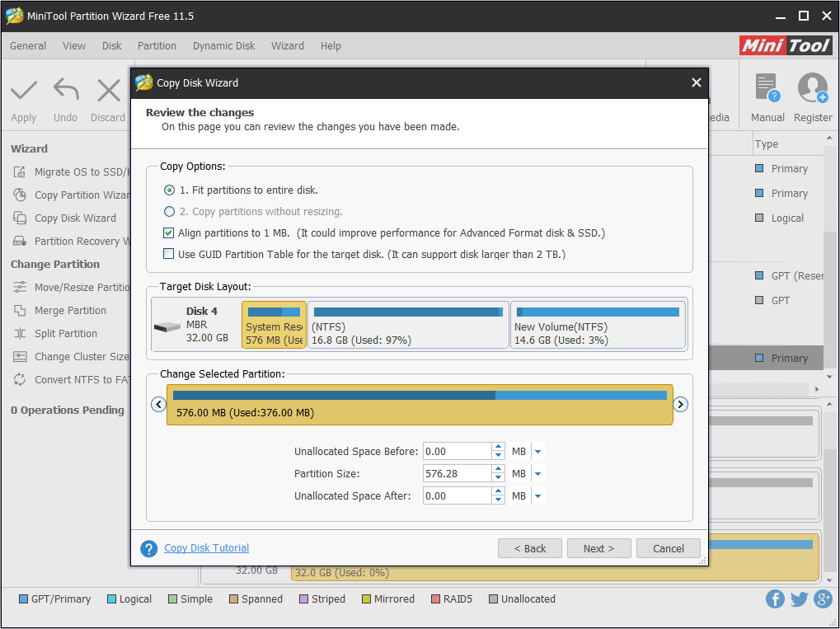Image resolution: width=840 pixels, height=629 pixels.
Task: Select the Move/Resize Partition icon
Action: point(20,287)
